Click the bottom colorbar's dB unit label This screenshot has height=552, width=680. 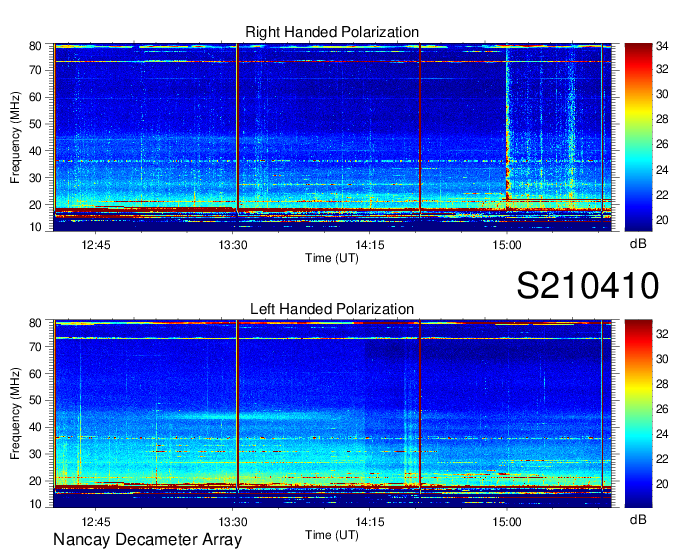coord(638,520)
